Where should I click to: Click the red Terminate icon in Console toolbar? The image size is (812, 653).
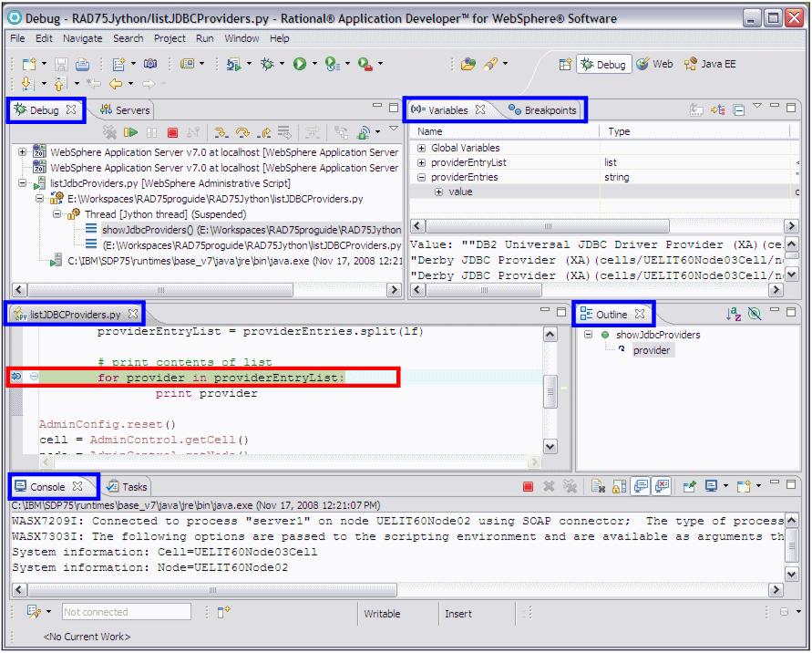(x=528, y=486)
